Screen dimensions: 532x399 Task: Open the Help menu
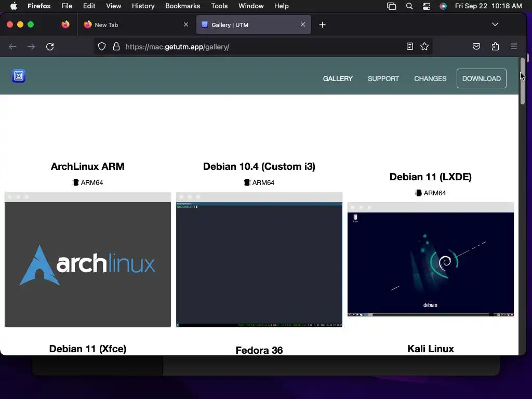[281, 6]
